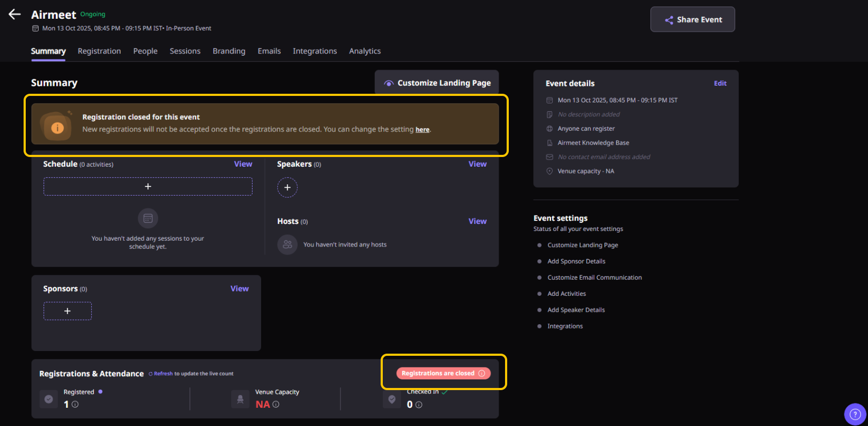868x426 pixels.
Task: Click the orange info icon in the registration banner
Action: click(57, 128)
